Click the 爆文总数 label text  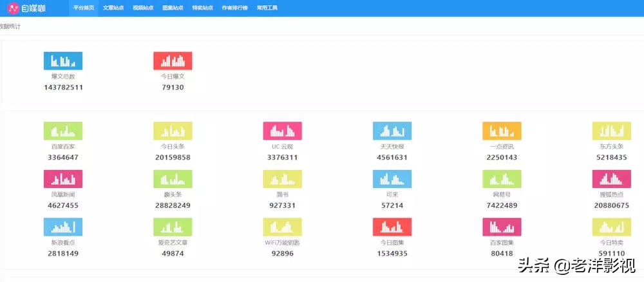tap(63, 77)
